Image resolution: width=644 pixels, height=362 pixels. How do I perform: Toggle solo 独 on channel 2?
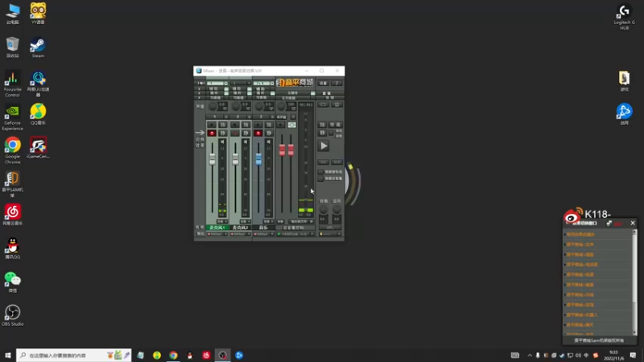(246, 125)
